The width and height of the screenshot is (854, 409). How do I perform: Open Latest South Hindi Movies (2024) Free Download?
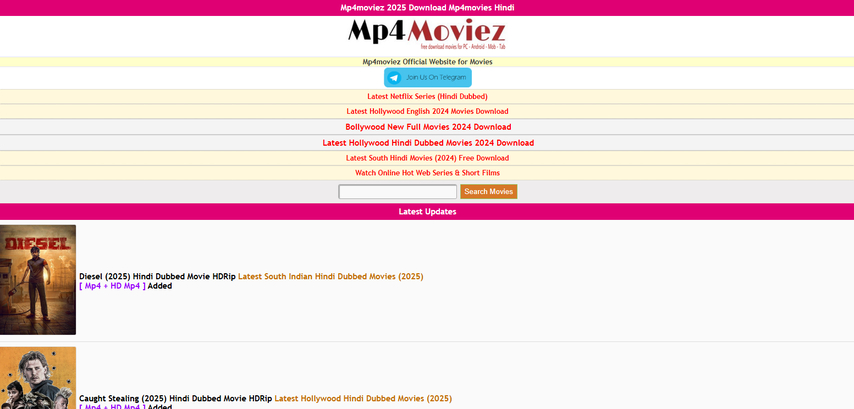click(x=427, y=158)
